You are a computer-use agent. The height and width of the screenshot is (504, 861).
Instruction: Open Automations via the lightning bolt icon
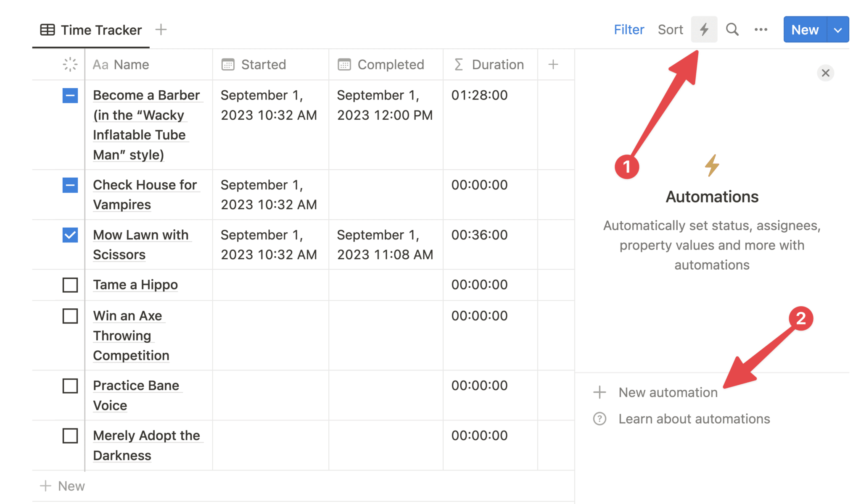(704, 29)
